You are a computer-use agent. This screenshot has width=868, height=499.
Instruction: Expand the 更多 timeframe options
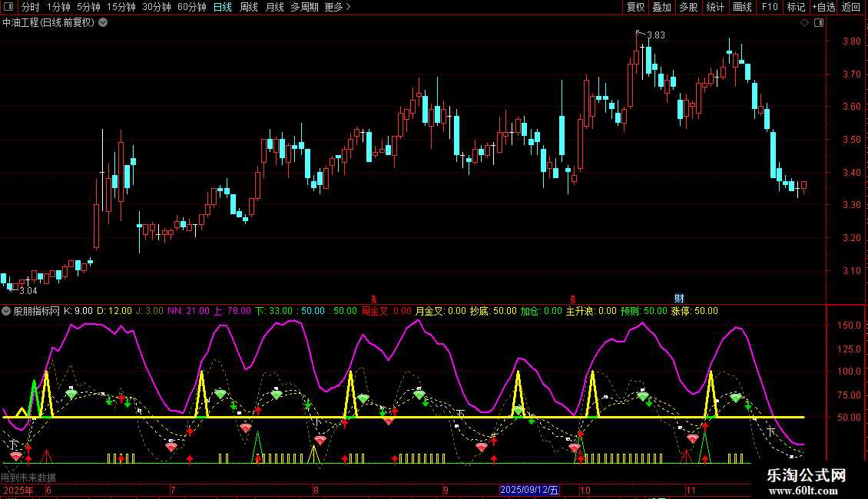pos(337,7)
